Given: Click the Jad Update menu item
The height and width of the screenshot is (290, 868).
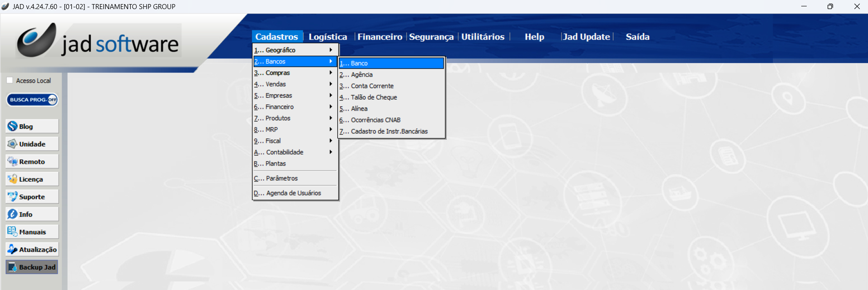Looking at the screenshot, I should 586,37.
